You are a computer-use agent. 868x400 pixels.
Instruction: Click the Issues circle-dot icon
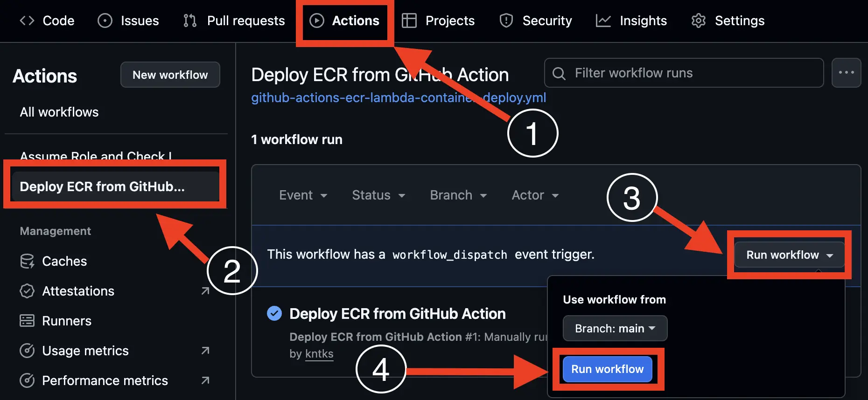pos(105,21)
